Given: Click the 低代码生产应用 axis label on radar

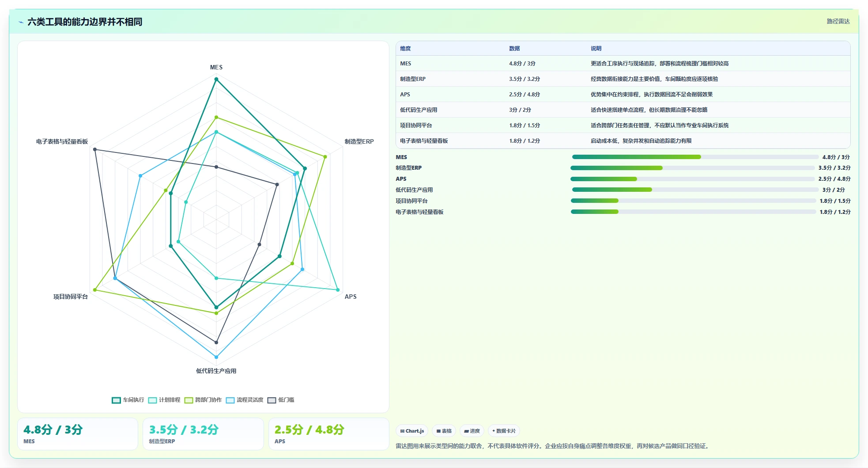Looking at the screenshot, I should coord(216,371).
